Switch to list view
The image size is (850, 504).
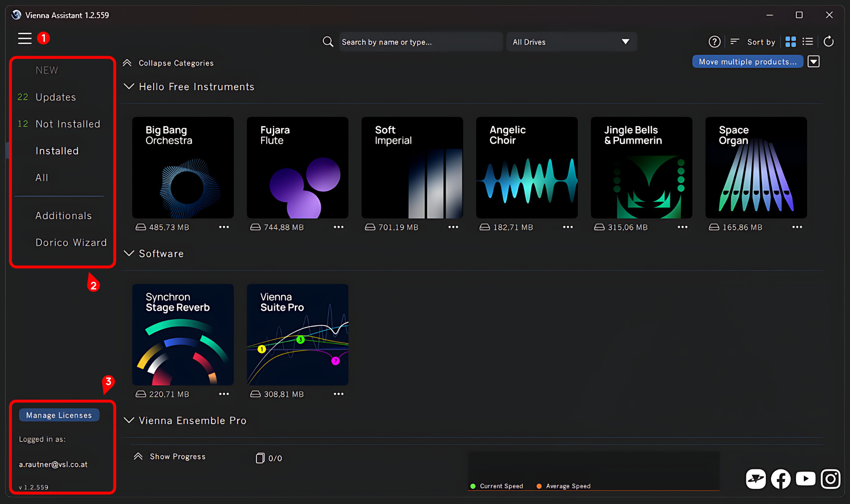(x=808, y=42)
